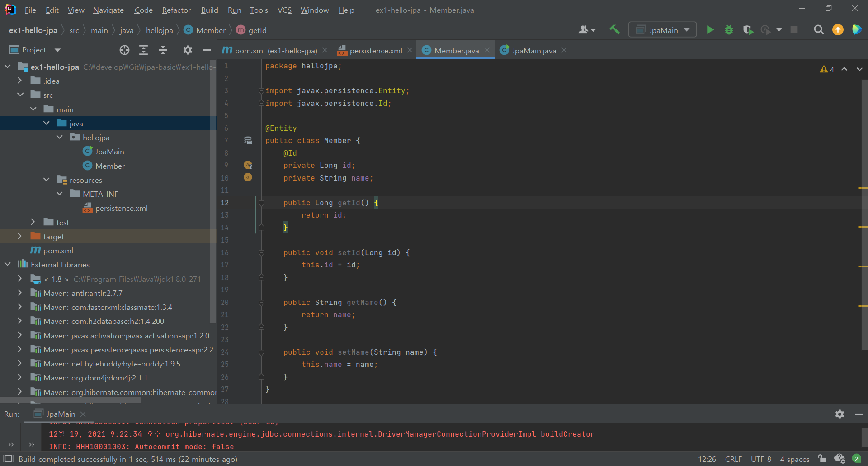Click Expand All in Project panel
This screenshot has height=466, width=868.
143,50
